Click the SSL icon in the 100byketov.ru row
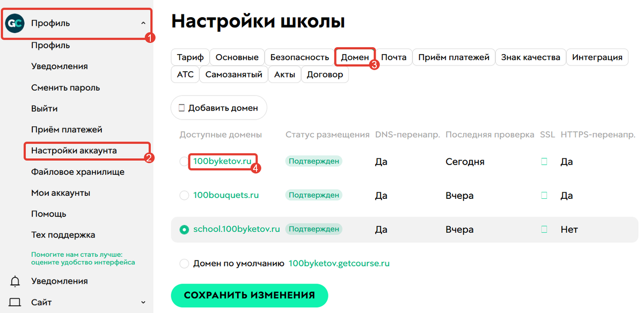The width and height of the screenshot is (644, 313). (x=544, y=161)
